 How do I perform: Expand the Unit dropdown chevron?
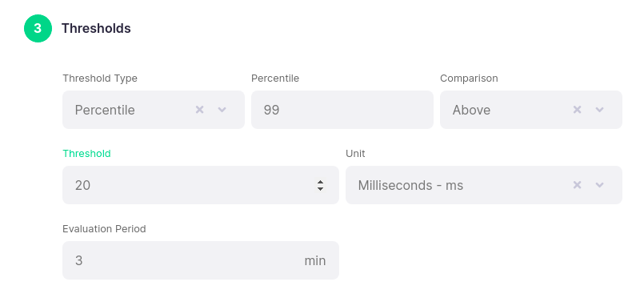coord(600,185)
